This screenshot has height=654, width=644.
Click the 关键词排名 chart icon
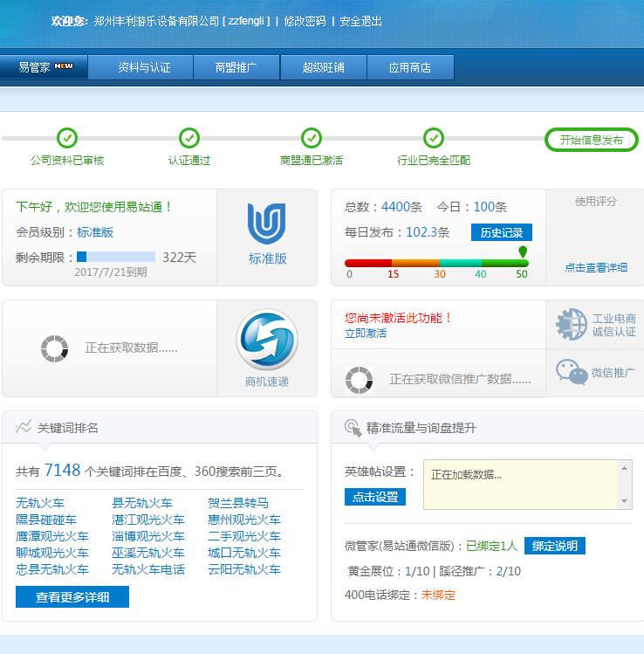[x=24, y=427]
